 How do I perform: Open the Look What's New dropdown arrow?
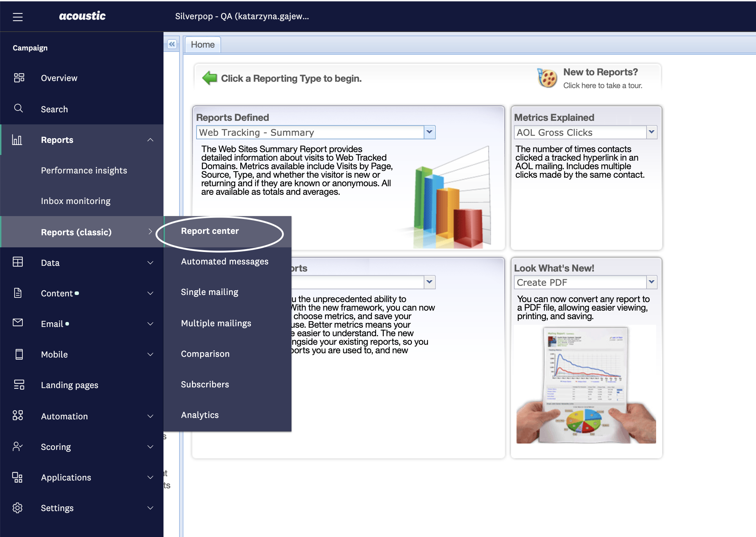click(651, 282)
